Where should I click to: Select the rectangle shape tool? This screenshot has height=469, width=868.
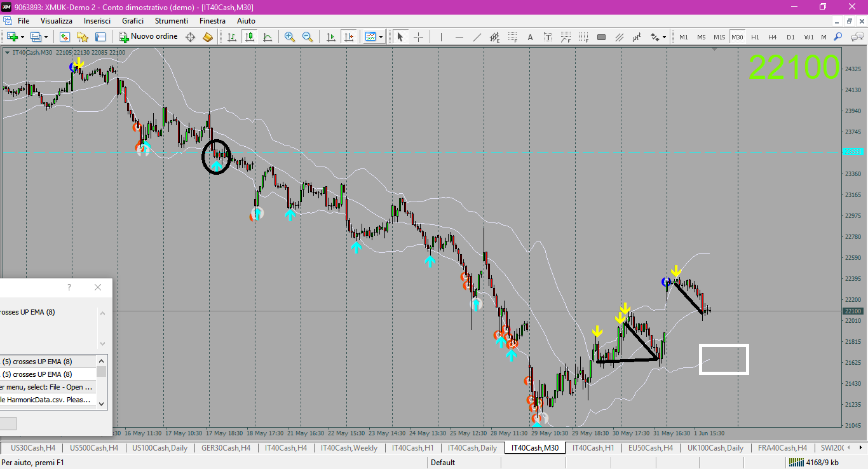[x=602, y=37]
